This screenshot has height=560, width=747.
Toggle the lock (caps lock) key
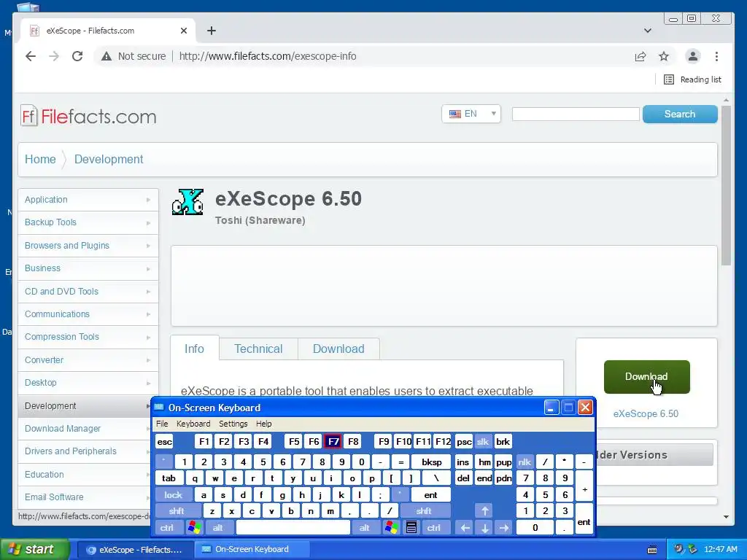pyautogui.click(x=174, y=495)
